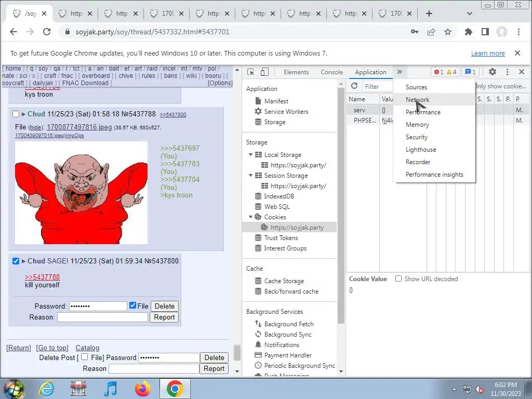Image resolution: width=532 pixels, height=399 pixels.
Task: Expand post №5437788 menu arrow
Action: point(23,114)
